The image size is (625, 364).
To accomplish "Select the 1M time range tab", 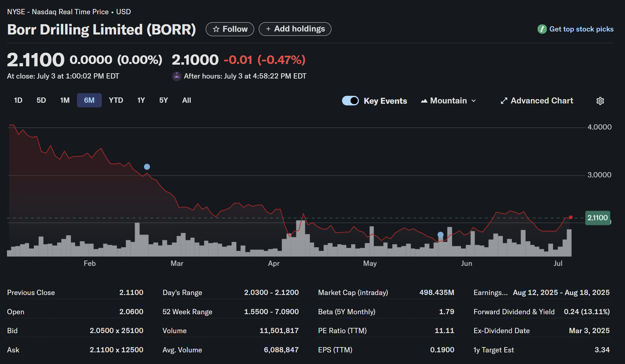I will click(65, 100).
